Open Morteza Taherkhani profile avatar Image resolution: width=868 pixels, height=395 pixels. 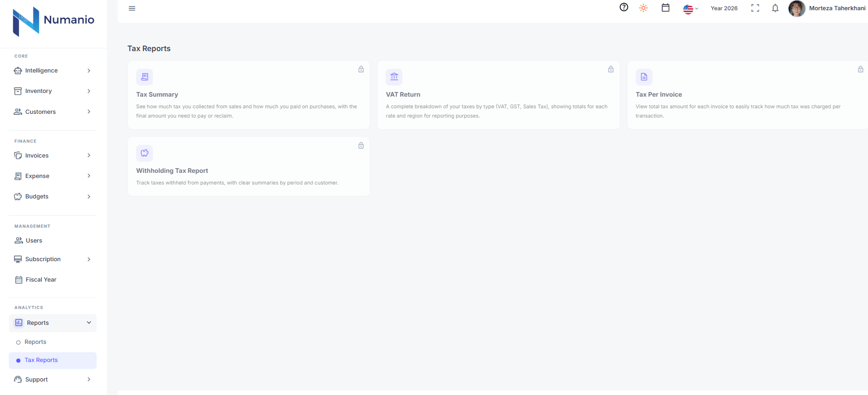797,8
